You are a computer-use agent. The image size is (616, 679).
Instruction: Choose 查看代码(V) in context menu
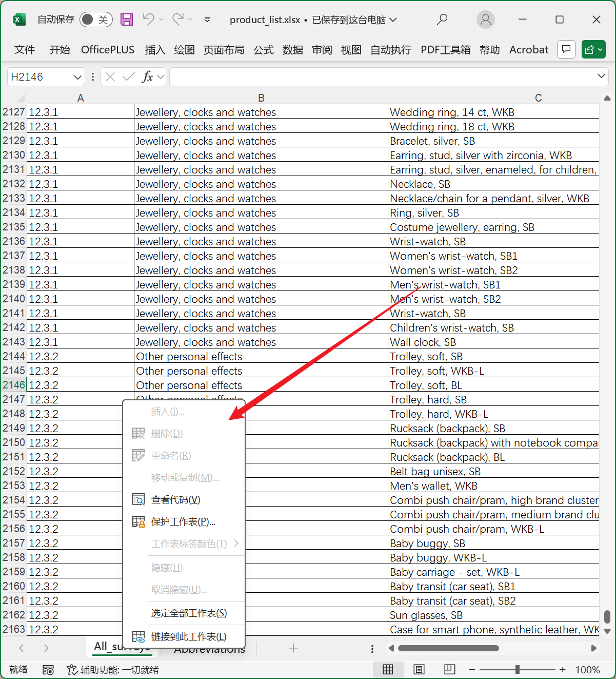[x=175, y=499]
